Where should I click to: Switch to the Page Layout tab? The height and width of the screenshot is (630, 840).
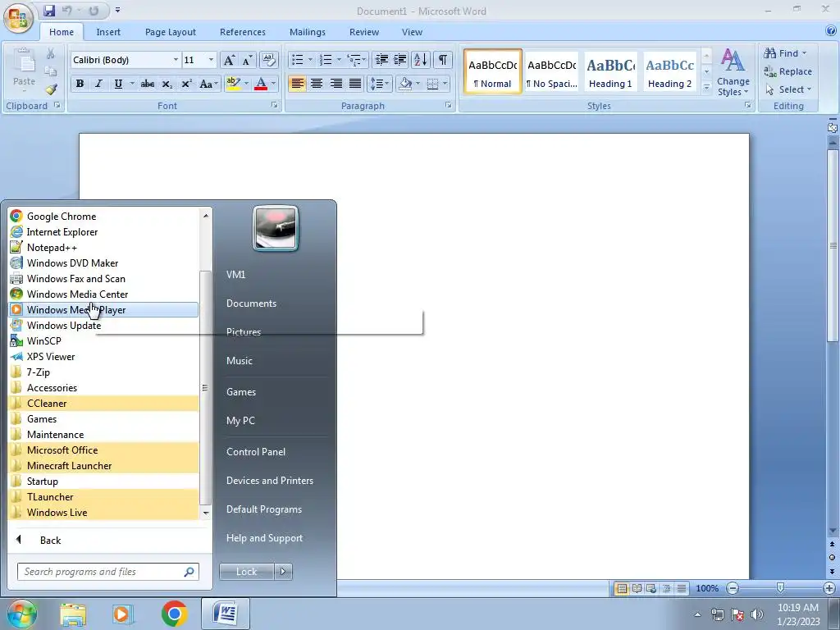(171, 32)
